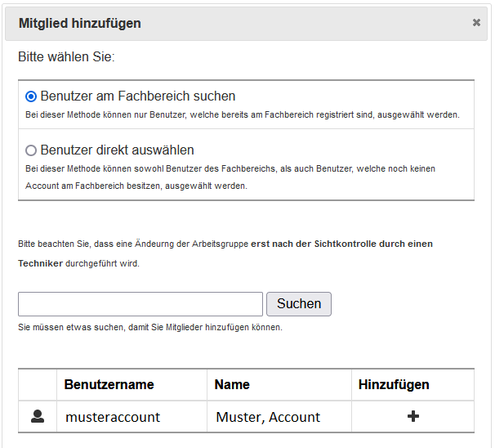Click the user search text field
This screenshot has height=448, width=495.
(140, 304)
